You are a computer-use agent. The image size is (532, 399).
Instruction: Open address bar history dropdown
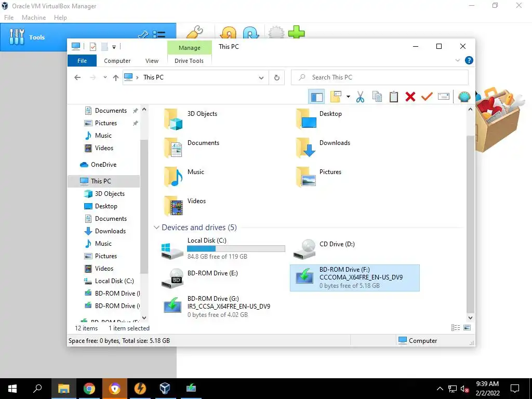click(261, 78)
